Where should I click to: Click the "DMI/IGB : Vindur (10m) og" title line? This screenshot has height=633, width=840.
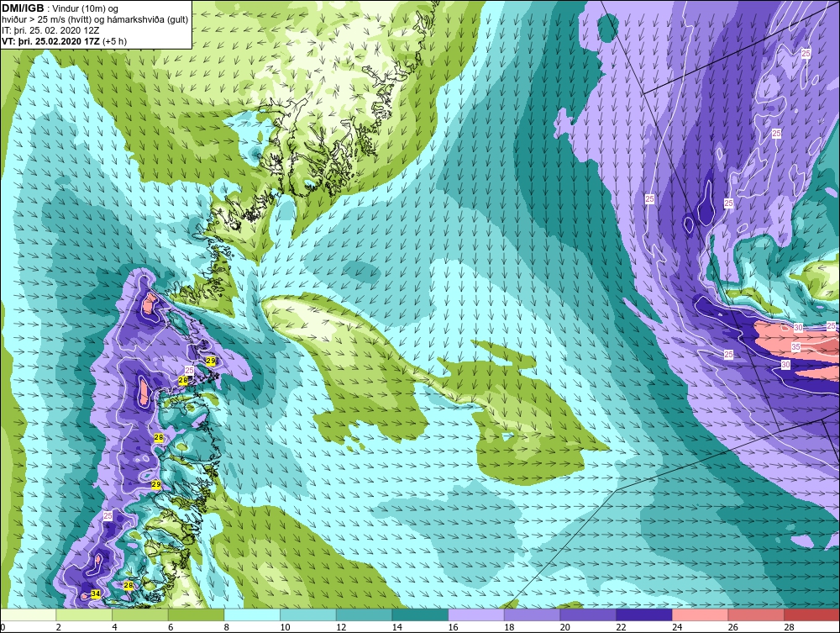[60, 8]
